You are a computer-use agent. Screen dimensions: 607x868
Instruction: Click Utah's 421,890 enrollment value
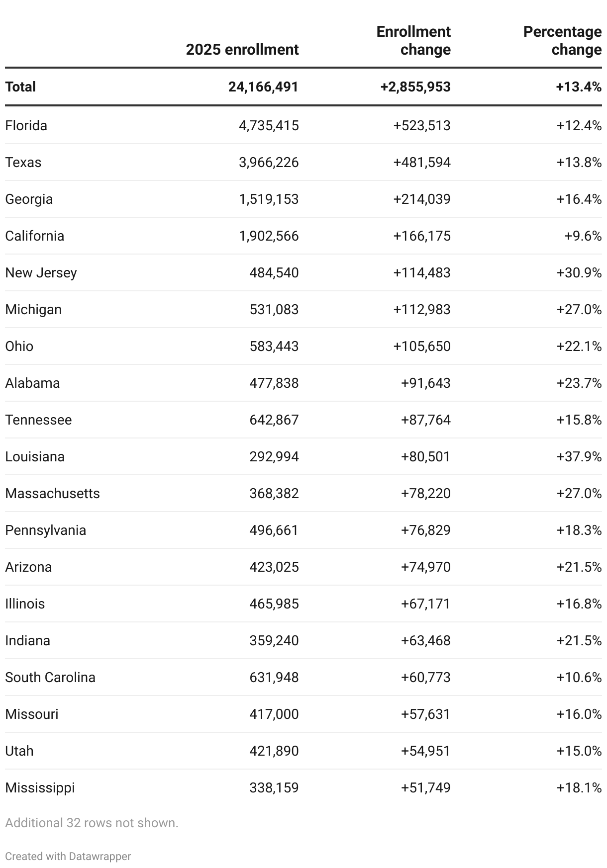click(x=274, y=751)
